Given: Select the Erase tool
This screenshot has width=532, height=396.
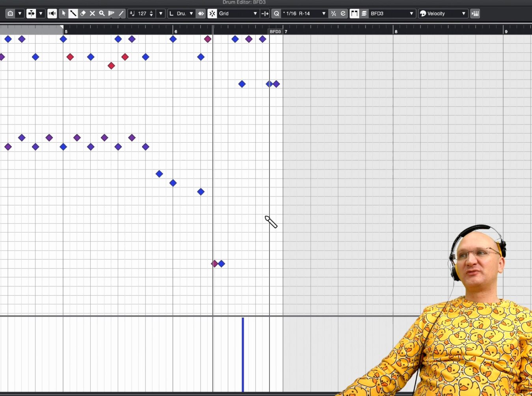Looking at the screenshot, I should (x=83, y=13).
